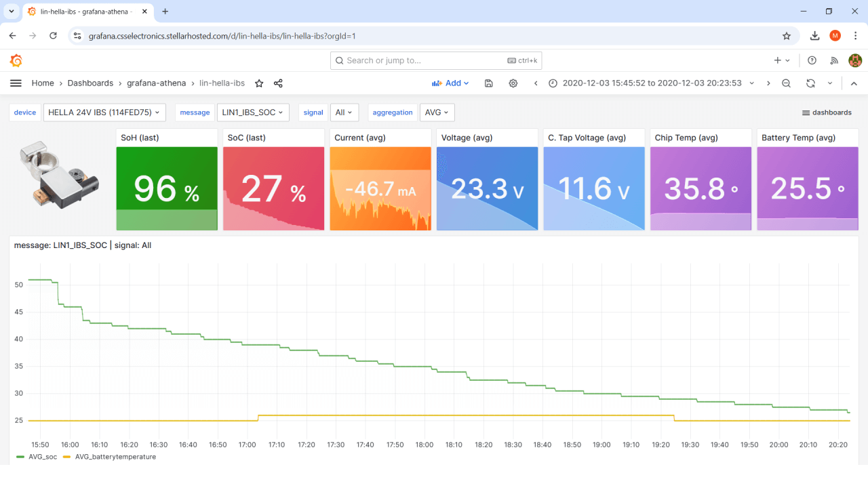Click the browser address bar URL
This screenshot has height=488, width=868.
222,36
